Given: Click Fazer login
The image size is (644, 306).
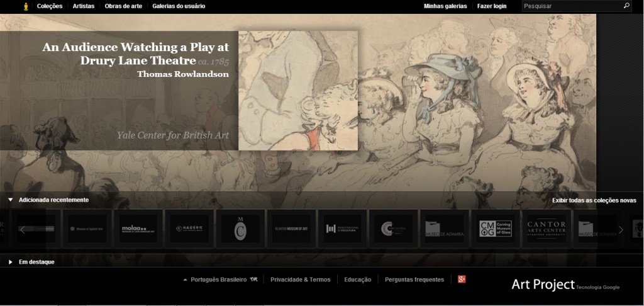Looking at the screenshot, I should [x=492, y=6].
